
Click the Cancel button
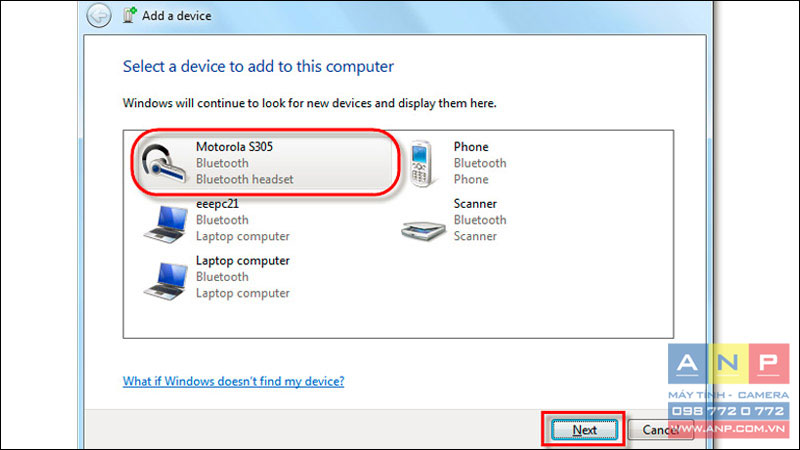660,430
